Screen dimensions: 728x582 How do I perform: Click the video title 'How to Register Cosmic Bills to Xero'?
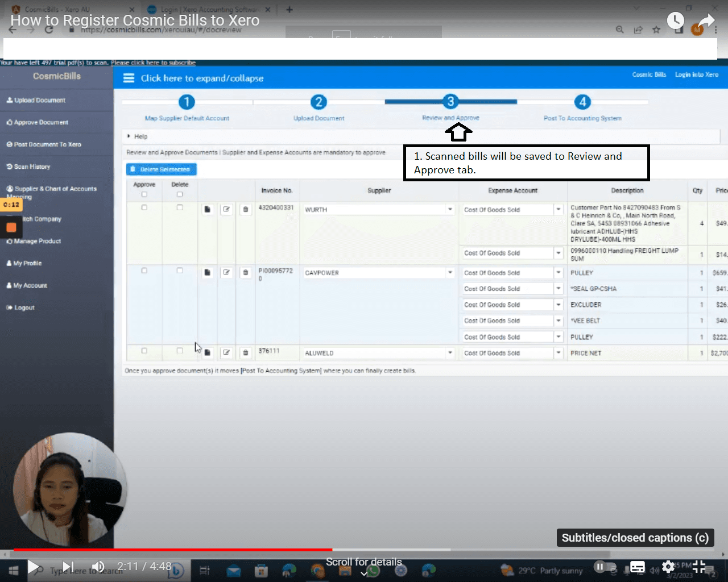(x=135, y=20)
